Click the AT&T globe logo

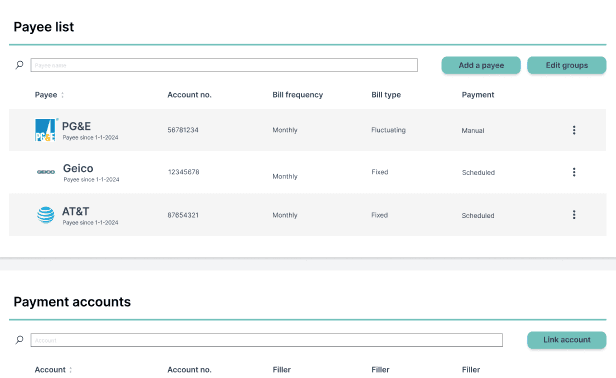(46, 215)
